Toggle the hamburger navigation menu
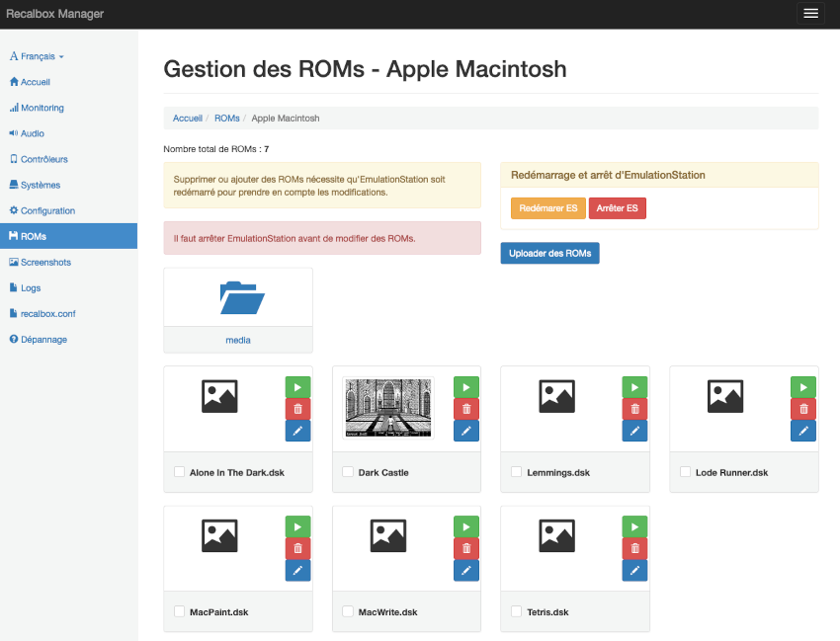Screen dimensions: 840x641 pos(810,14)
